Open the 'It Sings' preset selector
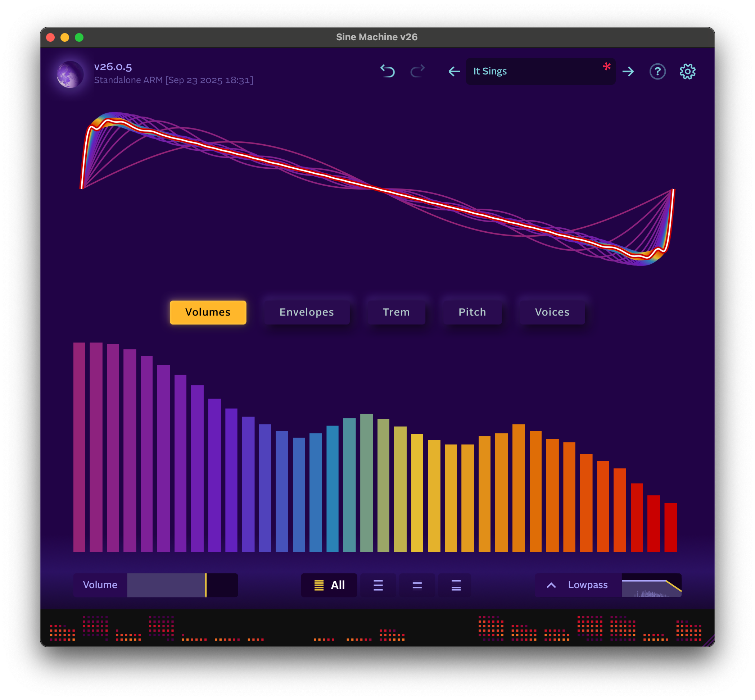Screen dimensions: 755x700 (534, 71)
